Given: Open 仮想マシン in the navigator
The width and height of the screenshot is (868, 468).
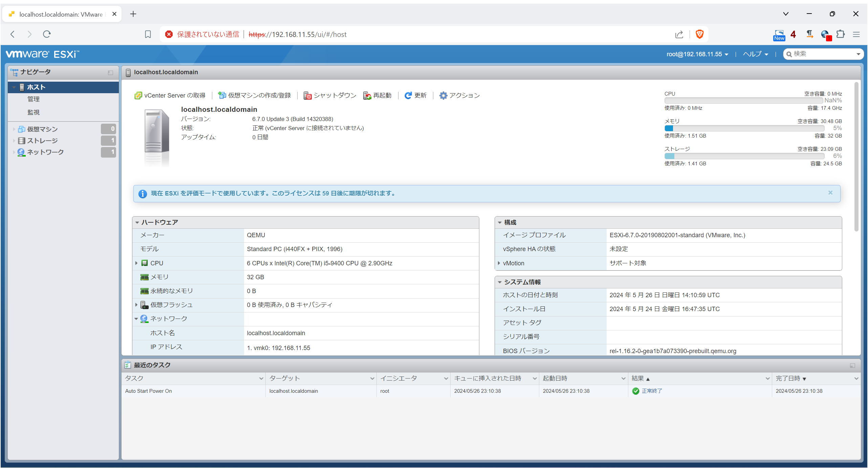Looking at the screenshot, I should click(x=42, y=129).
